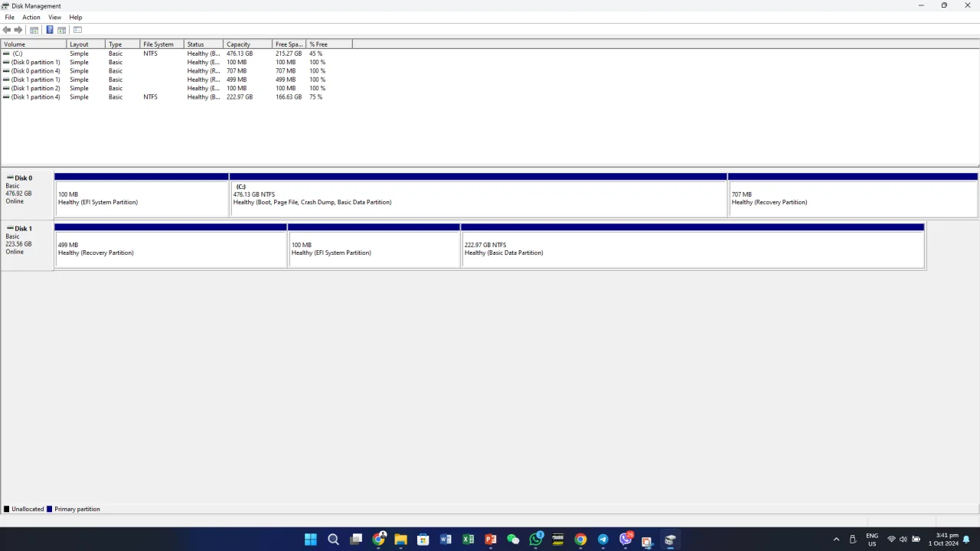Open the File menu
Screen dimensions: 980x551
pos(10,17)
